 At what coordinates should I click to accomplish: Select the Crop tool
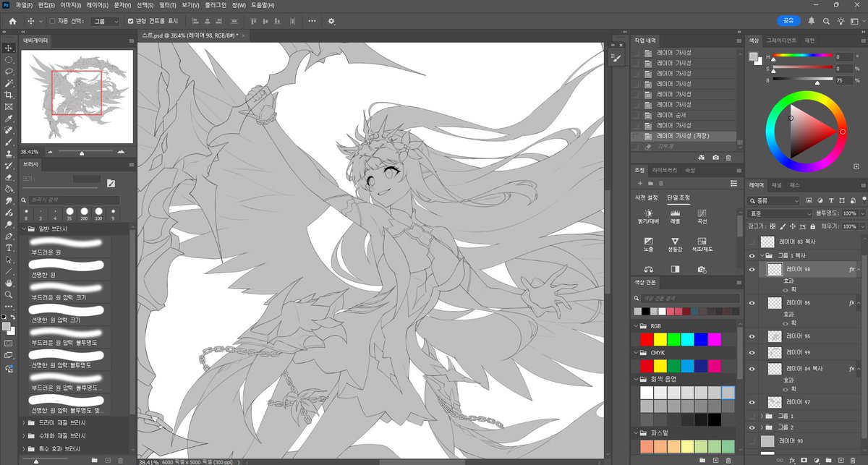pos(9,95)
